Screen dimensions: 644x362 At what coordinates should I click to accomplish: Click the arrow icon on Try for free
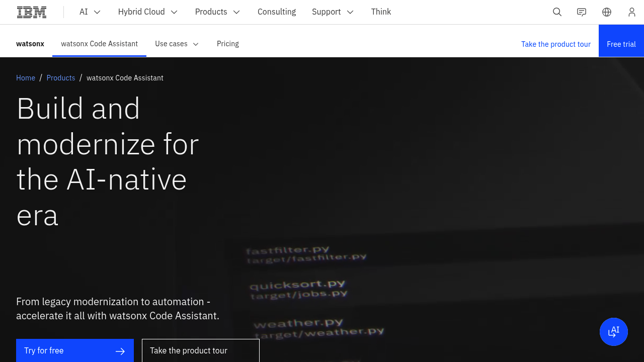[x=120, y=351]
